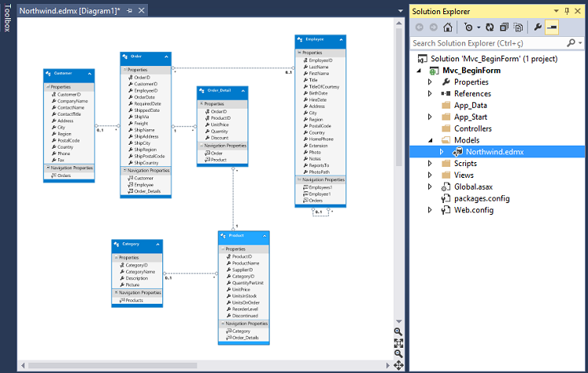Click Collapse All in Solution Explorer toolbar

point(503,27)
